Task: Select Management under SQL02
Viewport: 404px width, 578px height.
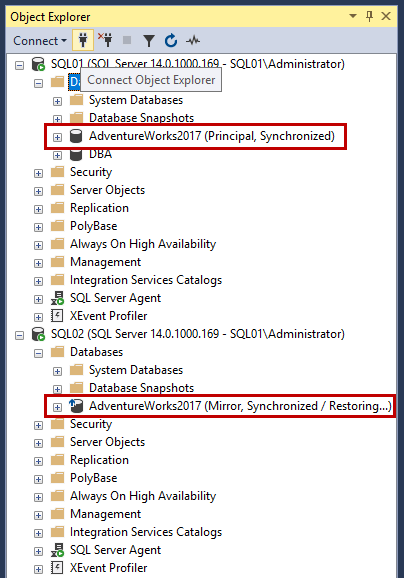Action: (x=105, y=514)
